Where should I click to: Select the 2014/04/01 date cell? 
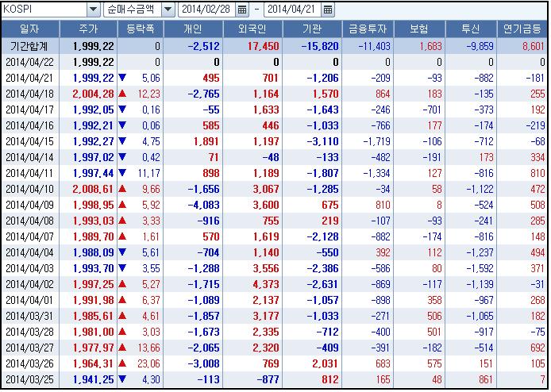[x=30, y=300]
